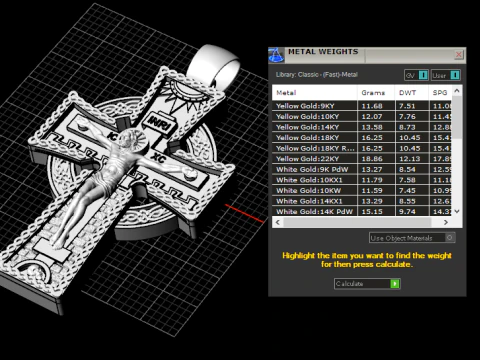The width and height of the screenshot is (480, 360).
Task: Click the Metal Weights title bar text
Action: click(x=323, y=52)
